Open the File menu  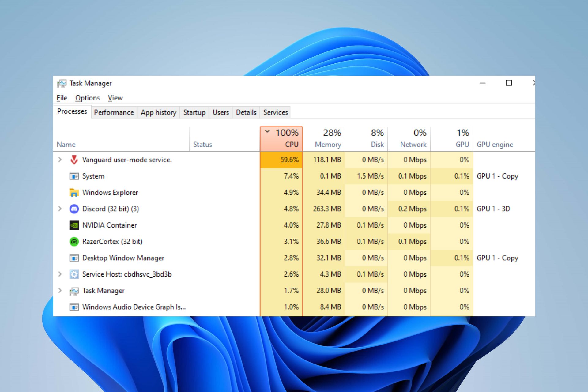(62, 97)
